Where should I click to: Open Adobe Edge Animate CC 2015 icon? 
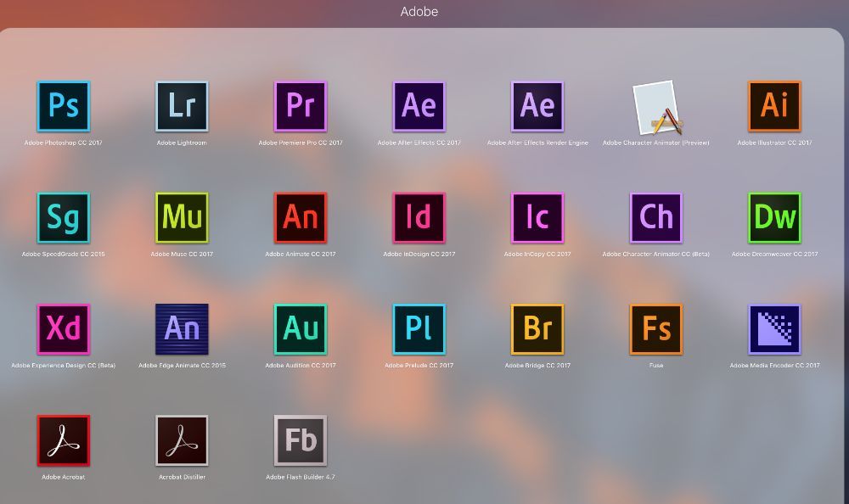point(182,329)
